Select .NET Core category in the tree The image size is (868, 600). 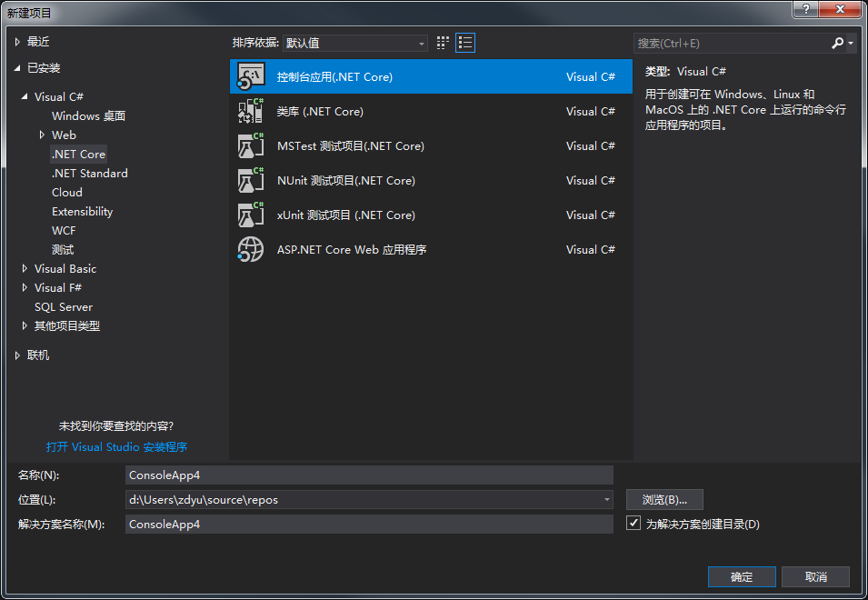[78, 154]
